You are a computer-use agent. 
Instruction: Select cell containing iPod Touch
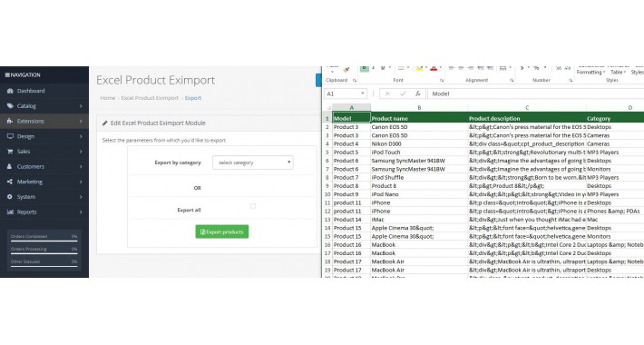click(419, 153)
